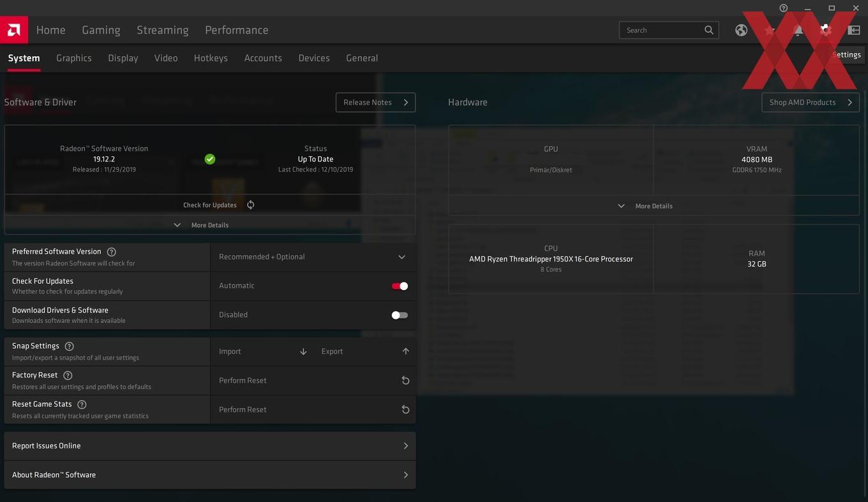Click Export snapshot settings
Image resolution: width=868 pixels, height=502 pixels.
point(332,351)
